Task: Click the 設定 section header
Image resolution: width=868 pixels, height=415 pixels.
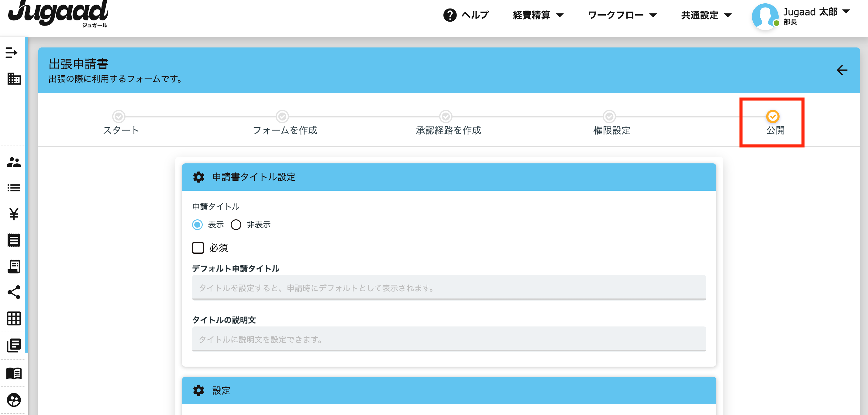Action: point(449,390)
